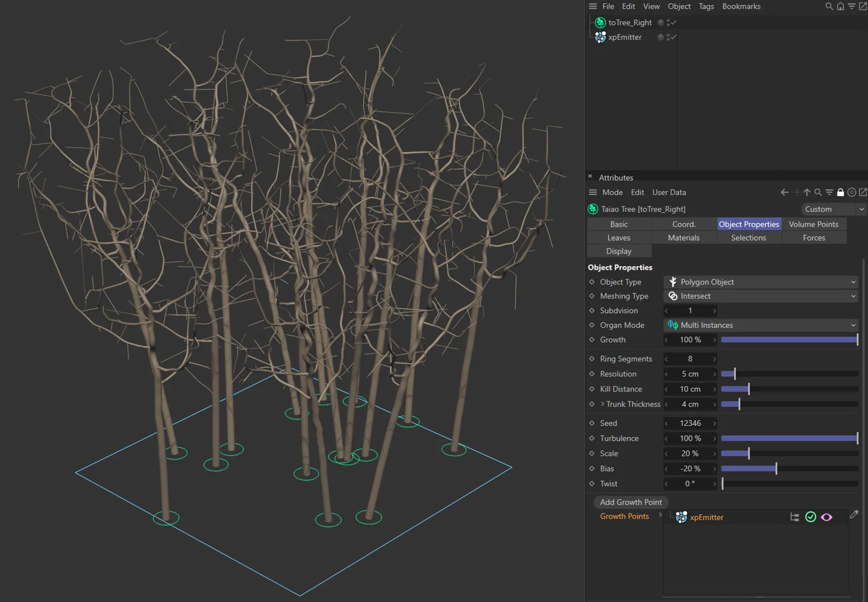Image resolution: width=868 pixels, height=602 pixels.
Task: Switch to the Leaves tab
Action: [619, 237]
